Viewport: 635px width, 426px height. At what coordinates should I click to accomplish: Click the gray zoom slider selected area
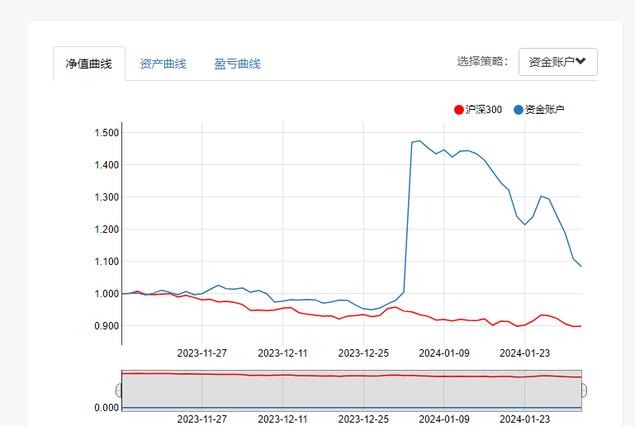[x=350, y=390]
